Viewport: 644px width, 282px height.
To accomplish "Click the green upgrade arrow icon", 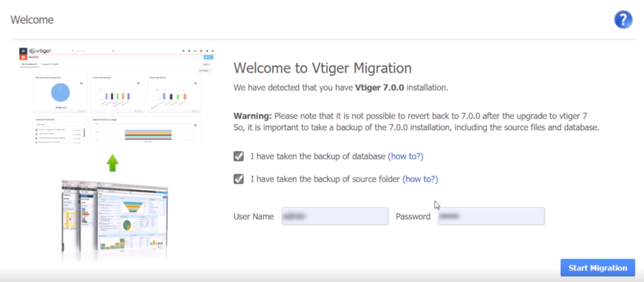I will point(112,163).
